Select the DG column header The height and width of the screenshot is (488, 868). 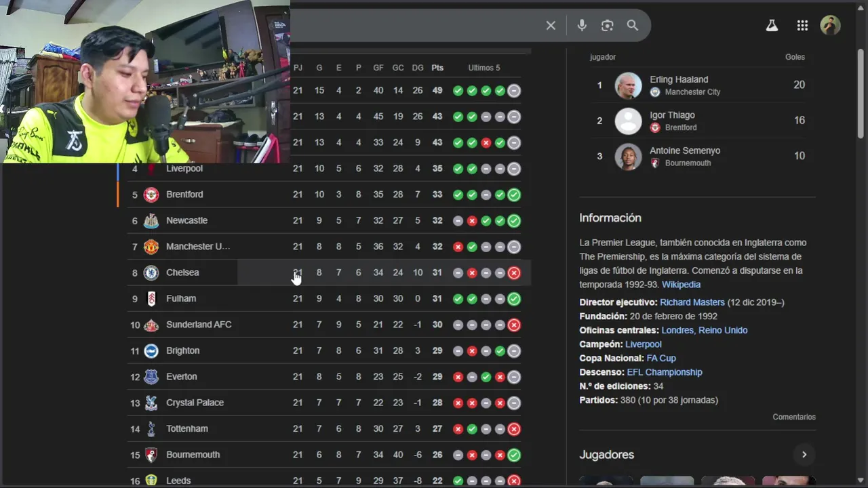click(x=418, y=68)
